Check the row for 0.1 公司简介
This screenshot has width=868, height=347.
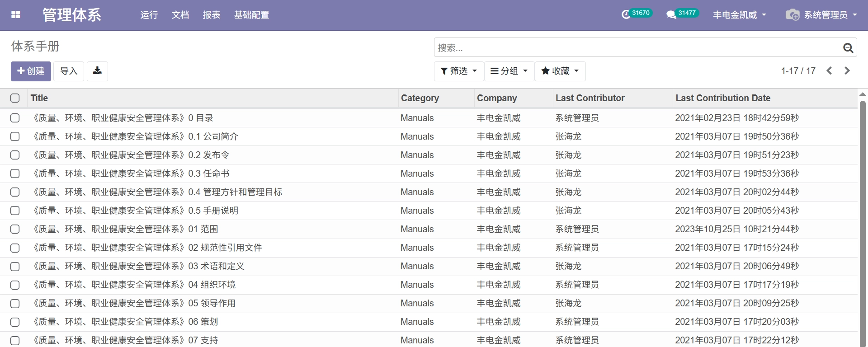pyautogui.click(x=15, y=136)
